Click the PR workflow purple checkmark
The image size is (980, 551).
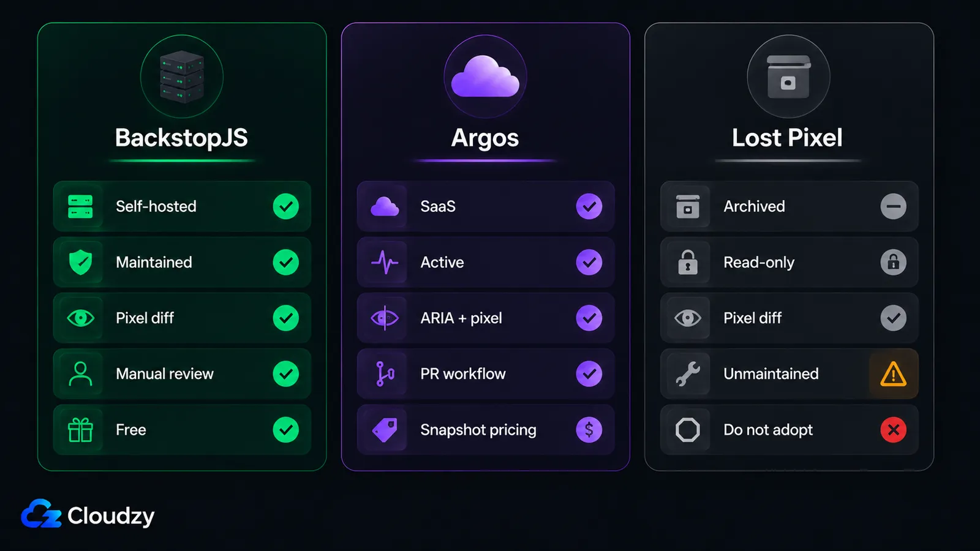click(x=589, y=373)
